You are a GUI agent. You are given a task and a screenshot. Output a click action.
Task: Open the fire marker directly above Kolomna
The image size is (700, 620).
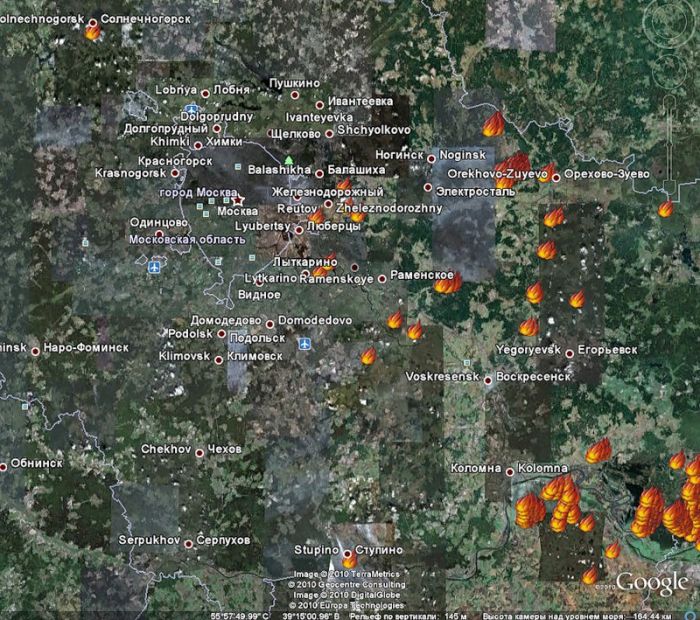click(x=598, y=451)
